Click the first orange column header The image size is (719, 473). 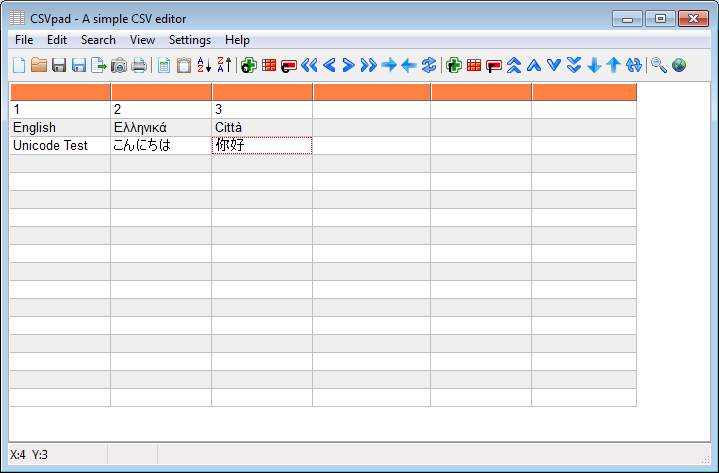60,92
